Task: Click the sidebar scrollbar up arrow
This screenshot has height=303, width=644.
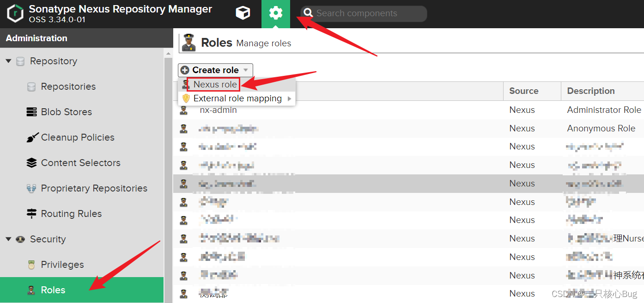Action: (x=168, y=54)
